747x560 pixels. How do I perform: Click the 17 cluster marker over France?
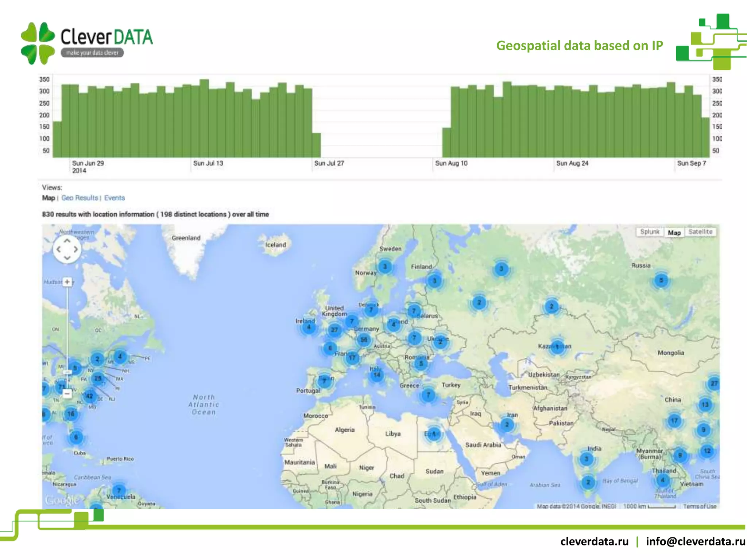pos(352,358)
